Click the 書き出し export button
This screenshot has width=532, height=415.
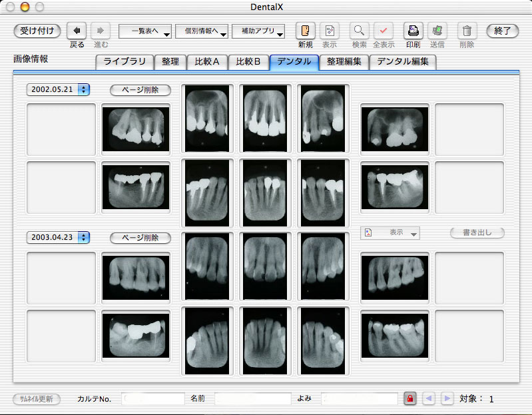[477, 232]
